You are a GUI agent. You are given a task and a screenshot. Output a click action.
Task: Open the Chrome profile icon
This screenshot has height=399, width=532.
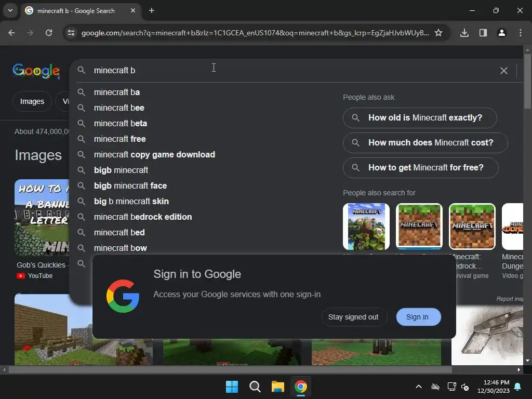coord(502,33)
